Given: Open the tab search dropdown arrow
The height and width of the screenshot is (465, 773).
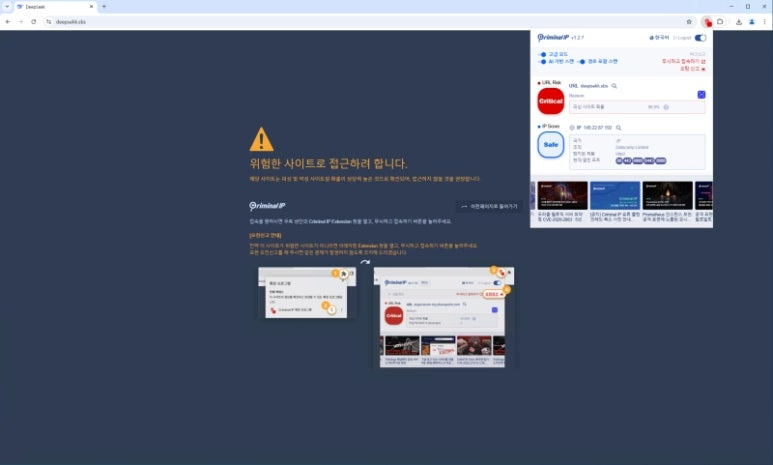Looking at the screenshot, I should 7,6.
